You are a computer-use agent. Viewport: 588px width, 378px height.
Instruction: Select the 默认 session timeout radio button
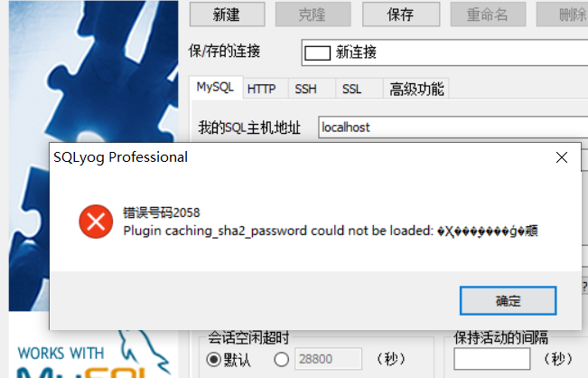(213, 360)
